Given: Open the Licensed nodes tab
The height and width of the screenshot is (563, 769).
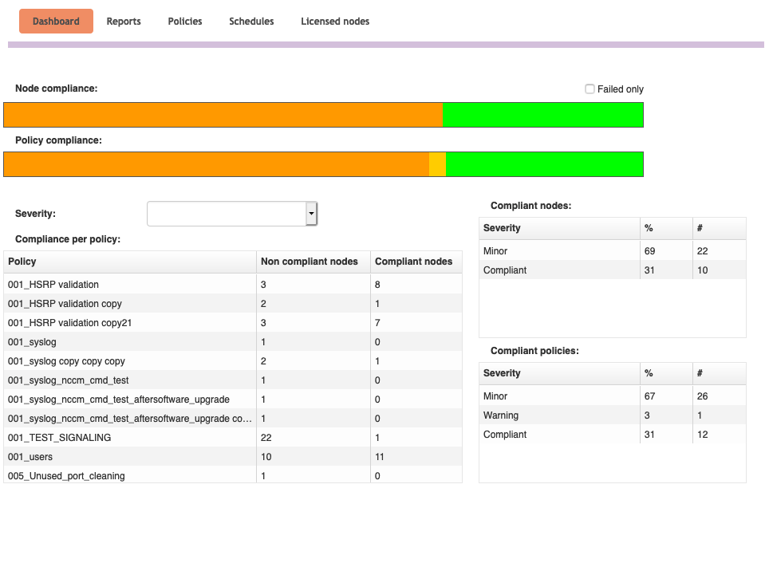Looking at the screenshot, I should pos(335,21).
